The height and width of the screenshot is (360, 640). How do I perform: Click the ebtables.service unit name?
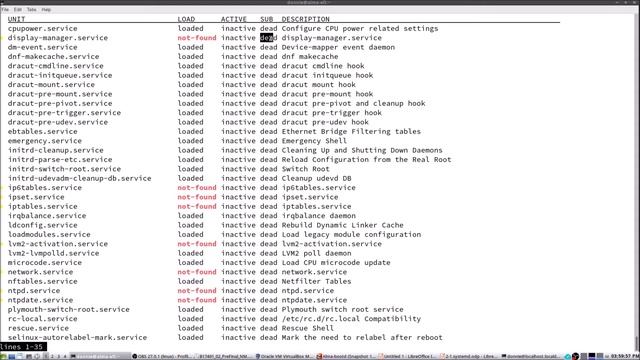(x=42, y=131)
